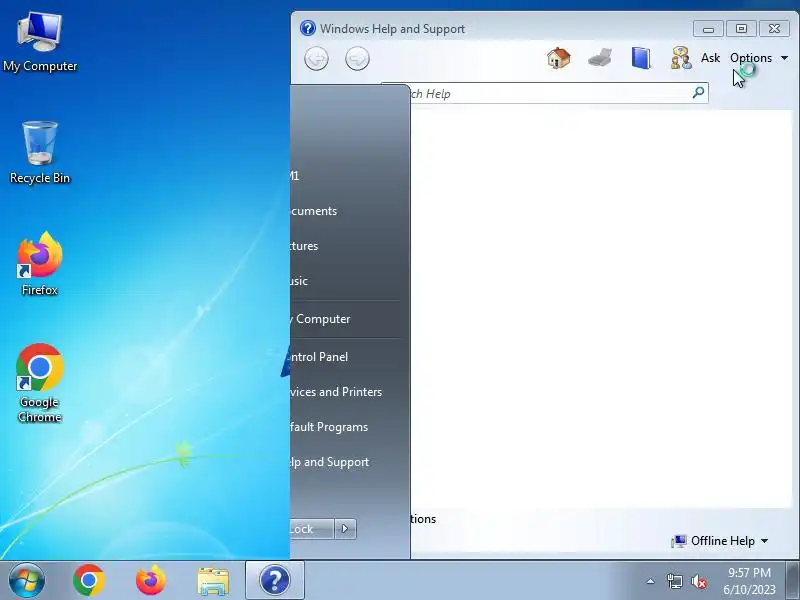Open the Offline Help dropdown

pyautogui.click(x=720, y=541)
